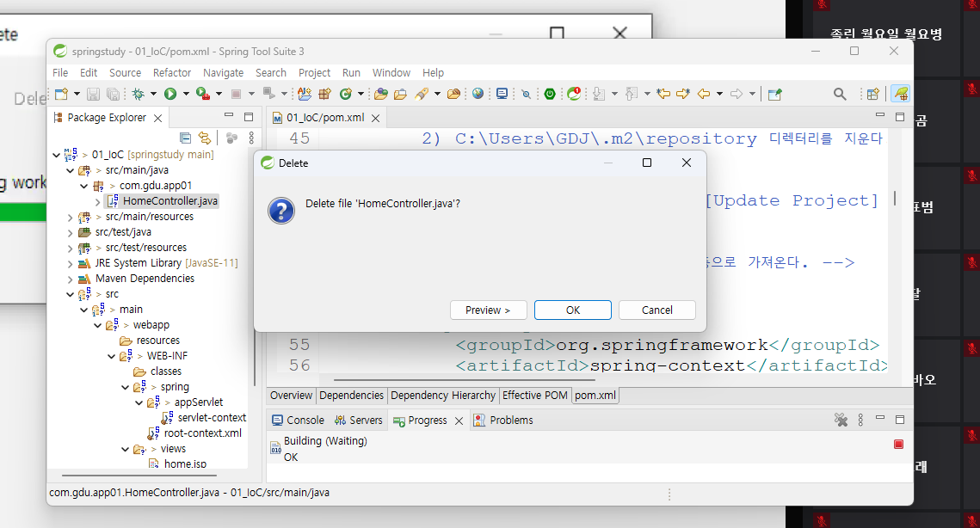Expand the HomeController.java node
980x528 pixels.
pyautogui.click(x=97, y=202)
